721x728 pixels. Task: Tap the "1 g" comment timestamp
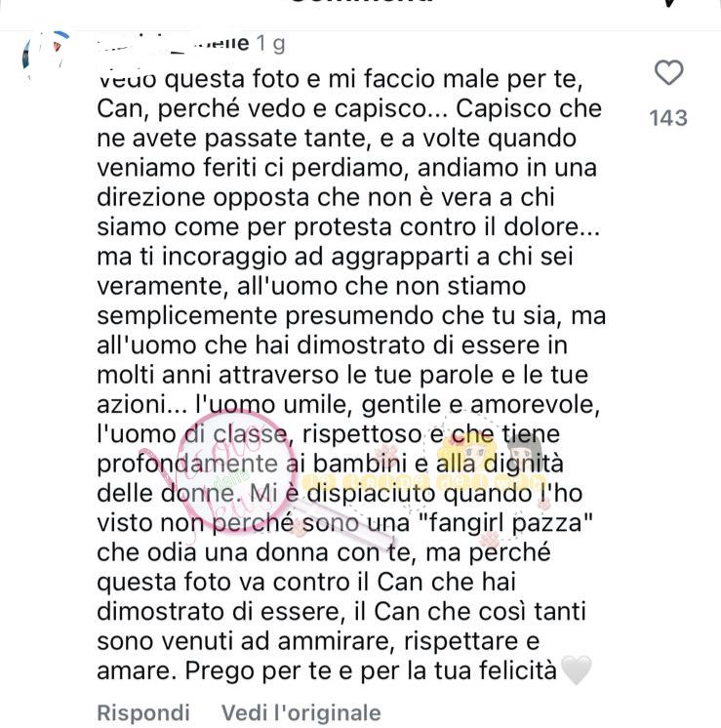[x=270, y=44]
